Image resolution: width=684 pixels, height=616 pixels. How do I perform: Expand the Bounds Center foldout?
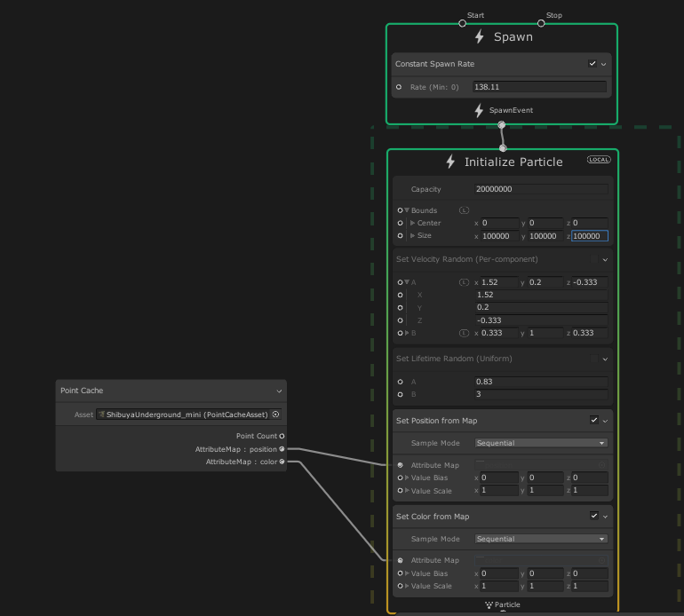(413, 223)
